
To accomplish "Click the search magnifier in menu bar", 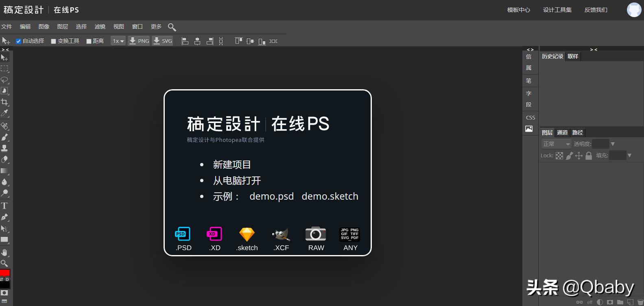I will [172, 27].
